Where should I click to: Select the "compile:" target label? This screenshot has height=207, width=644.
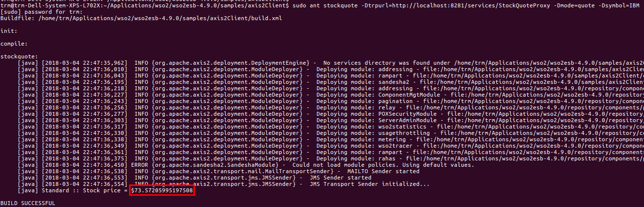click(14, 43)
